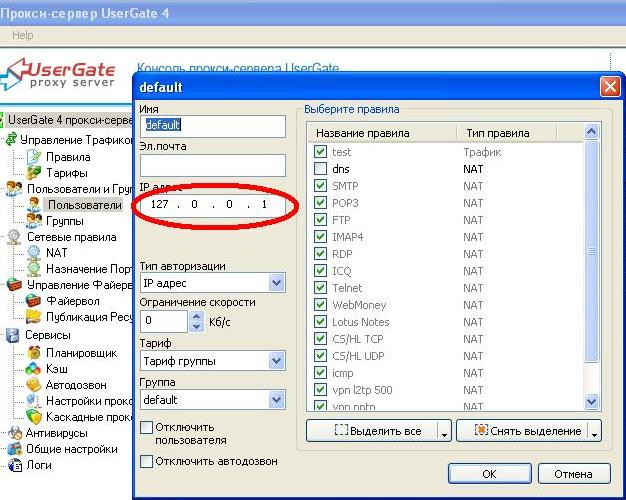Open the Тариф dropdown
Image resolution: width=626 pixels, height=500 pixels.
pyautogui.click(x=277, y=361)
